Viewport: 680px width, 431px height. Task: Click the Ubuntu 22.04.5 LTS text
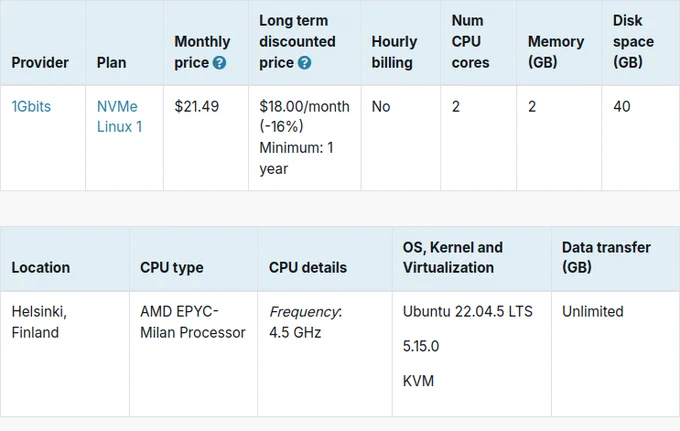coord(468,311)
